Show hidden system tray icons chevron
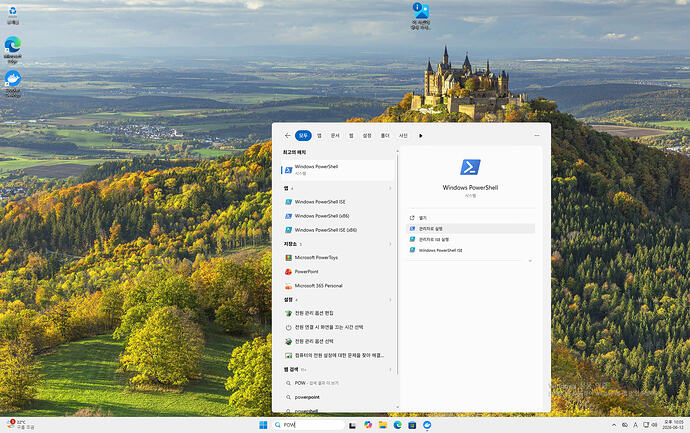This screenshot has width=690, height=433. point(614,425)
